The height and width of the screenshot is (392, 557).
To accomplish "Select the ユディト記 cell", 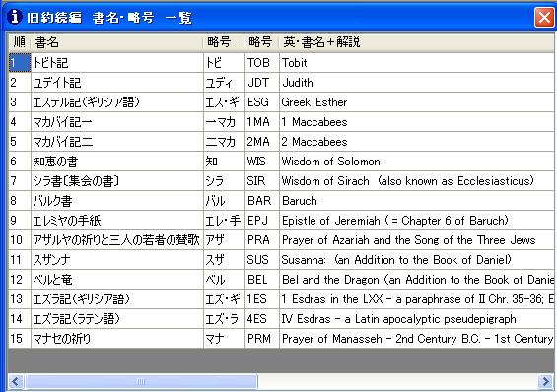I will click(117, 83).
